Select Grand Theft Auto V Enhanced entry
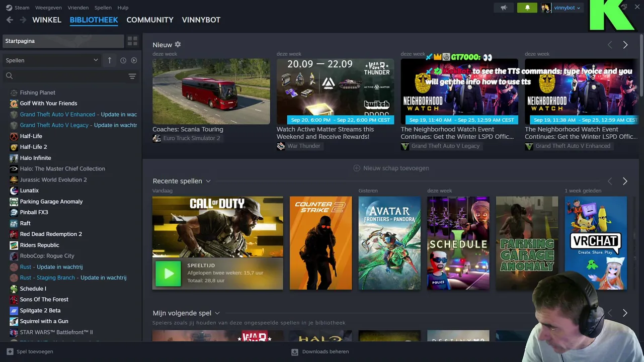 point(78,114)
